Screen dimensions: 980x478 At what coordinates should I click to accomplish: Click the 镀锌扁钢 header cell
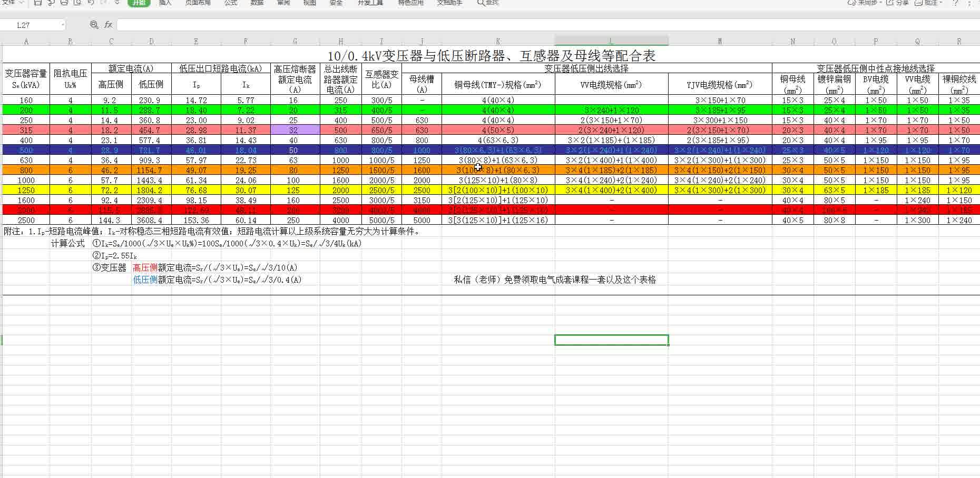[x=834, y=84]
